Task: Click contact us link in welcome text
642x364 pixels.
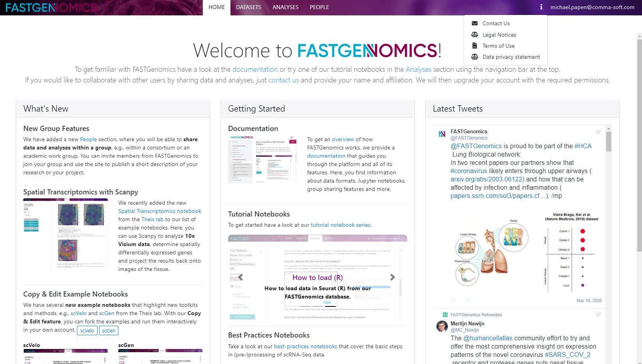Action: pyautogui.click(x=284, y=80)
